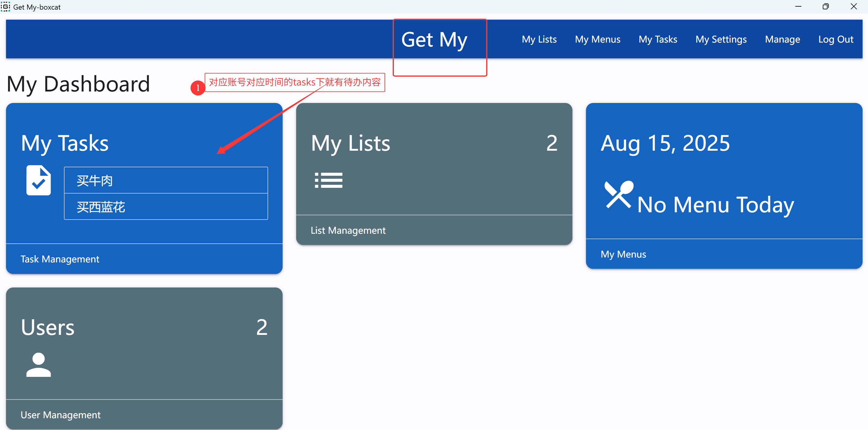This screenshot has width=868, height=430.
Task: Open the List Management link
Action: (x=348, y=230)
